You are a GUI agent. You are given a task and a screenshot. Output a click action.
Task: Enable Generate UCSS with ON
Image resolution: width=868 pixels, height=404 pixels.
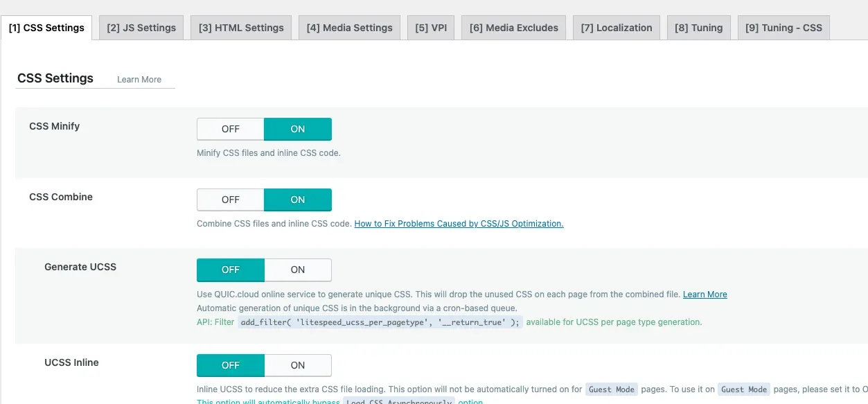tap(298, 270)
